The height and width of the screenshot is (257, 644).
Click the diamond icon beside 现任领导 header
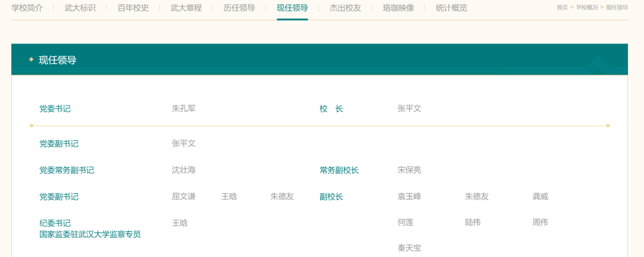[31, 60]
